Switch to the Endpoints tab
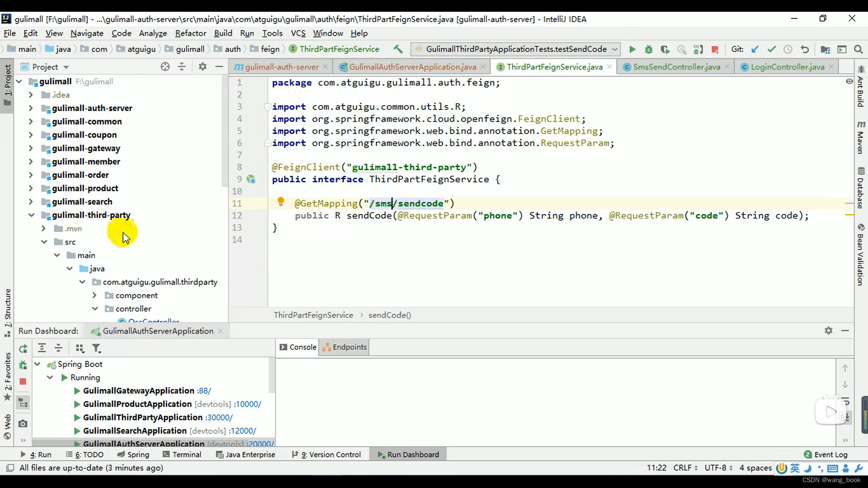The height and width of the screenshot is (488, 868). coord(344,347)
